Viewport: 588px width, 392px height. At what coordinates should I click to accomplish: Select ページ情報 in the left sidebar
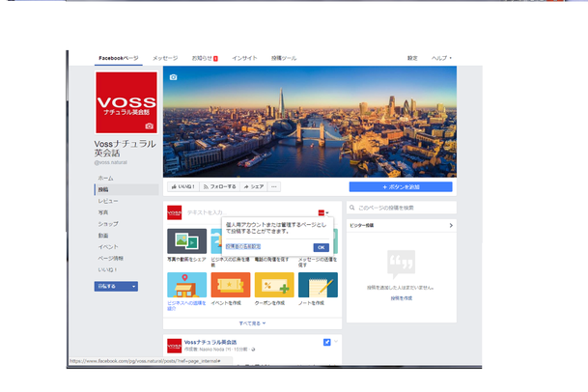coord(126,259)
